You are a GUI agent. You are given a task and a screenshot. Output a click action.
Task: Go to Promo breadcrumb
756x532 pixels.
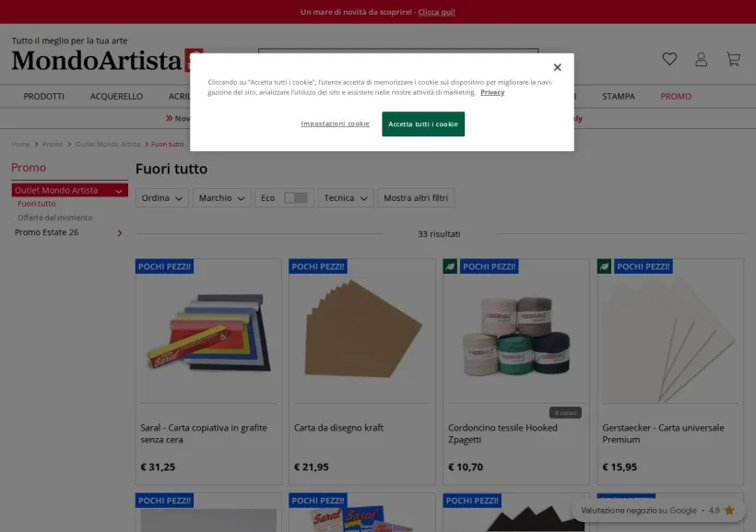pyautogui.click(x=53, y=144)
